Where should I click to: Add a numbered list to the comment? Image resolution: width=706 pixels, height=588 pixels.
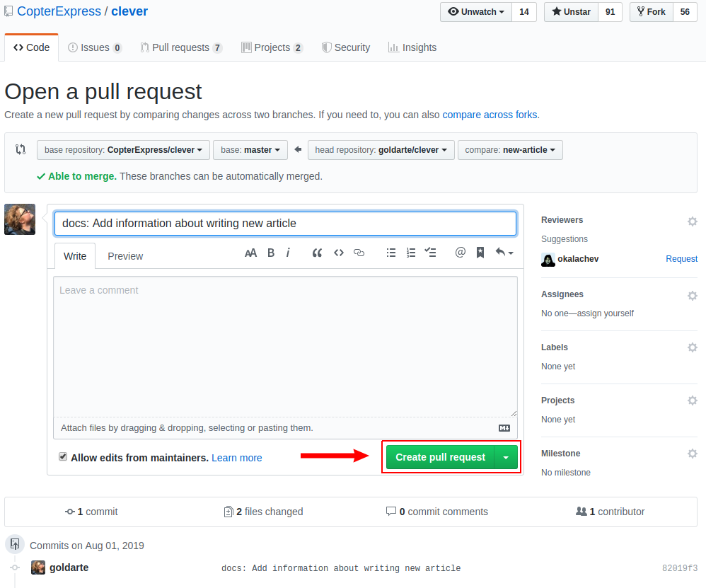click(411, 252)
